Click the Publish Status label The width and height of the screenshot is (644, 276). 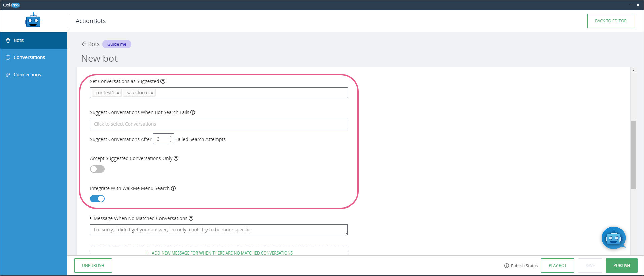pyautogui.click(x=524, y=266)
